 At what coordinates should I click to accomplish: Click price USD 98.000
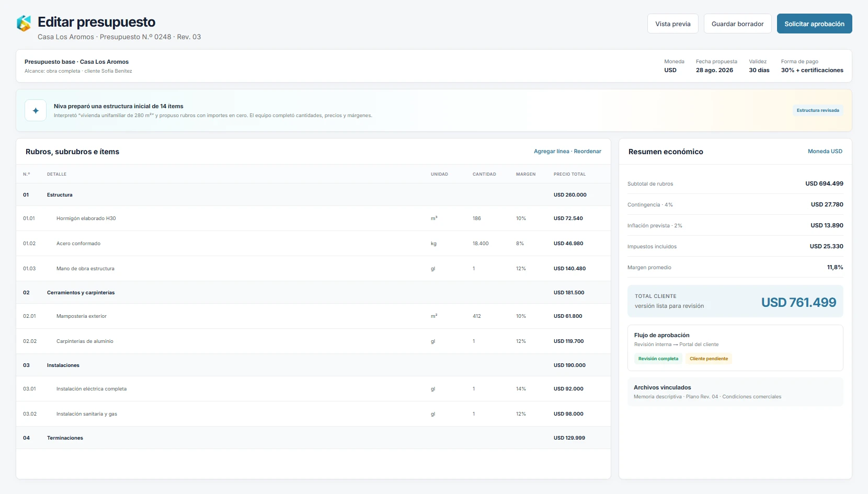[568, 414]
